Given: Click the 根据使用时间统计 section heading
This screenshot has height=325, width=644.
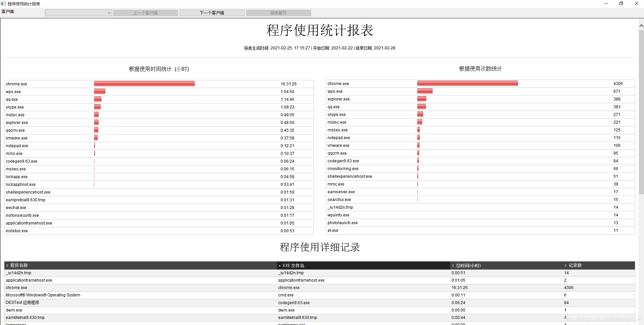Looking at the screenshot, I should click(x=159, y=69).
